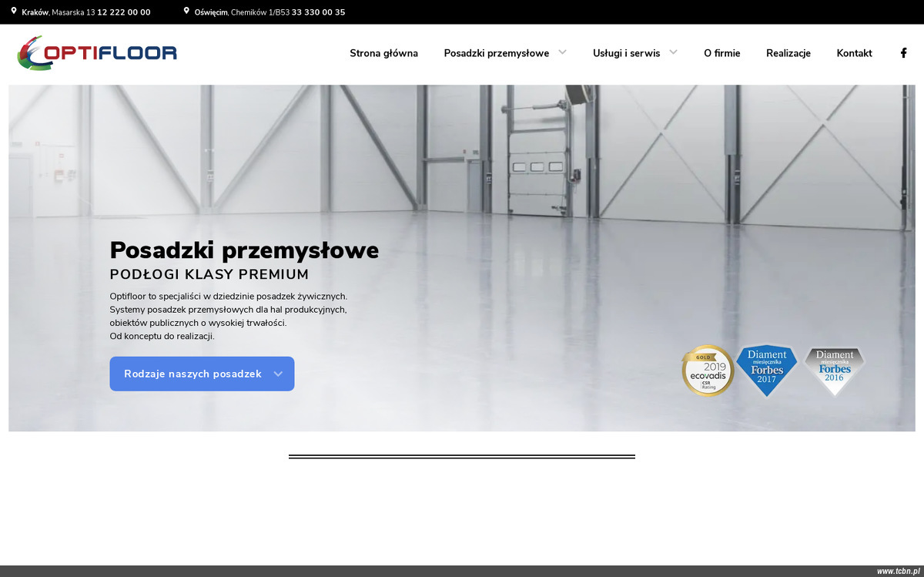Click the Kraków location pin icon
Image resolution: width=924 pixels, height=577 pixels.
click(x=14, y=12)
